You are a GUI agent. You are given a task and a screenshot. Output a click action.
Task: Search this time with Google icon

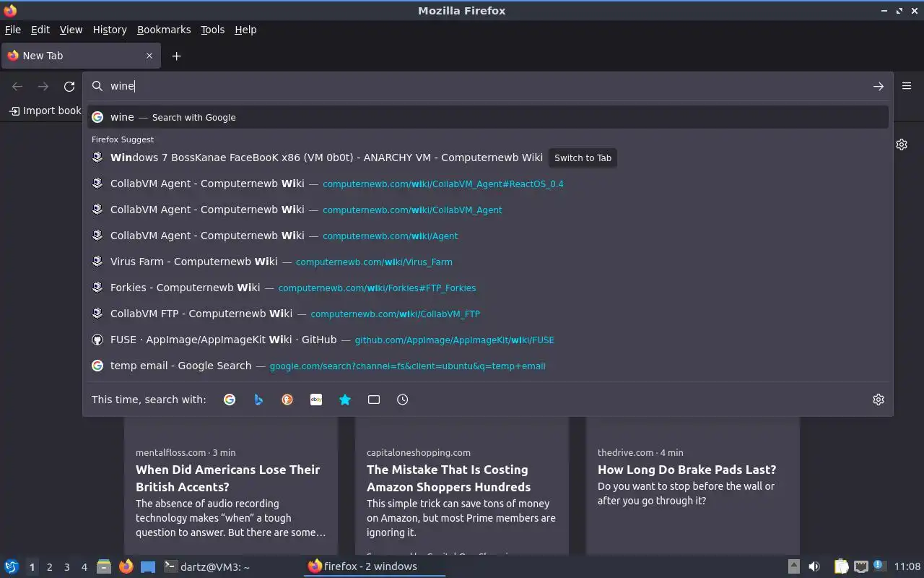click(x=230, y=400)
